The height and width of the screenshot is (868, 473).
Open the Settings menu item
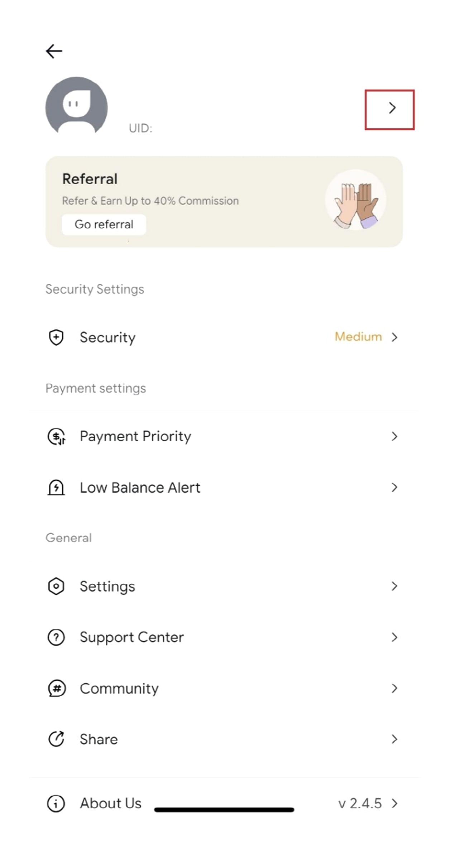point(107,586)
